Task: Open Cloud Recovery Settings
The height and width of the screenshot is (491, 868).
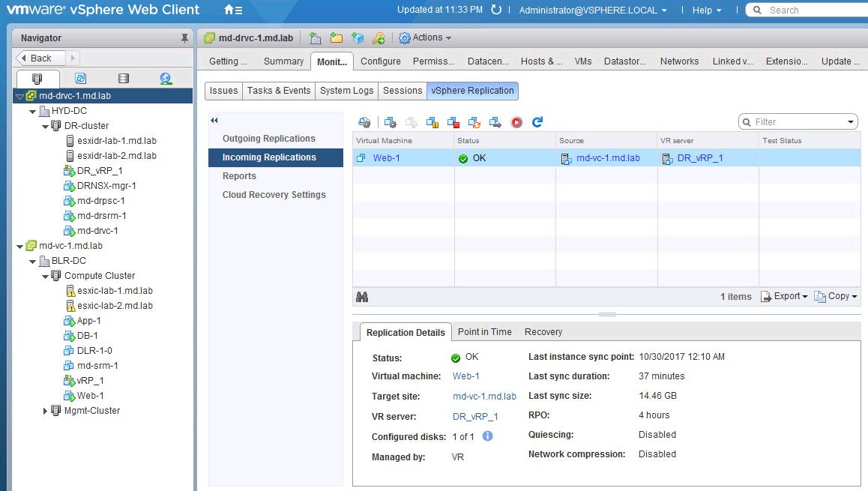Action: [x=276, y=195]
